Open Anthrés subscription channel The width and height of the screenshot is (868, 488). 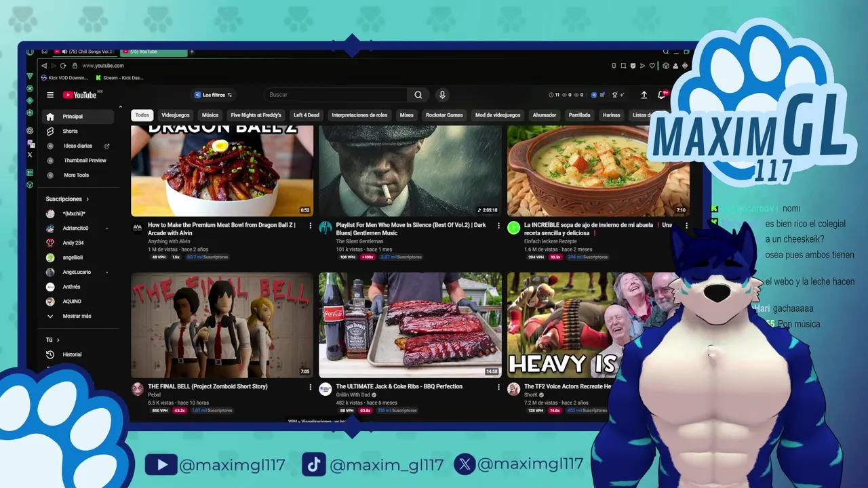pyautogui.click(x=79, y=287)
